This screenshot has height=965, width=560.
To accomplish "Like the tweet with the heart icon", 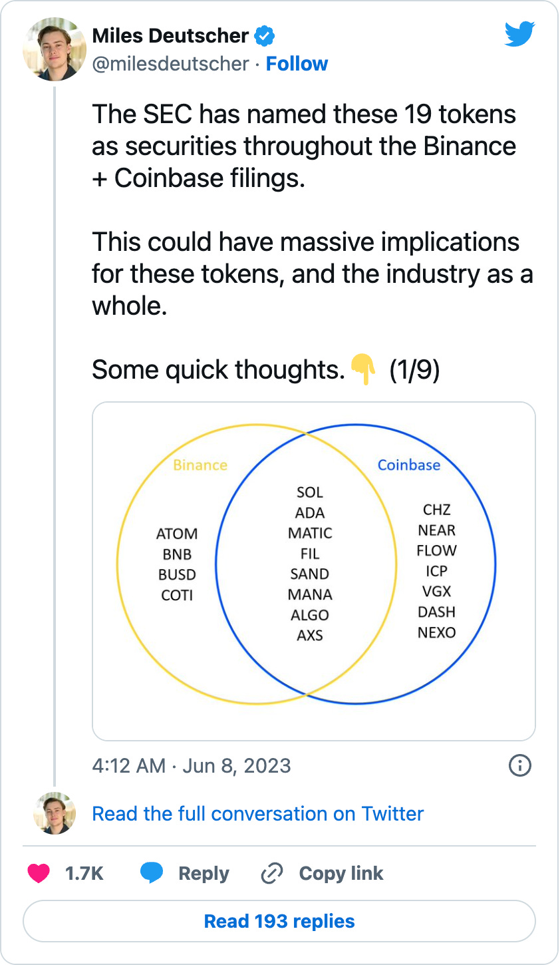I will point(39,873).
